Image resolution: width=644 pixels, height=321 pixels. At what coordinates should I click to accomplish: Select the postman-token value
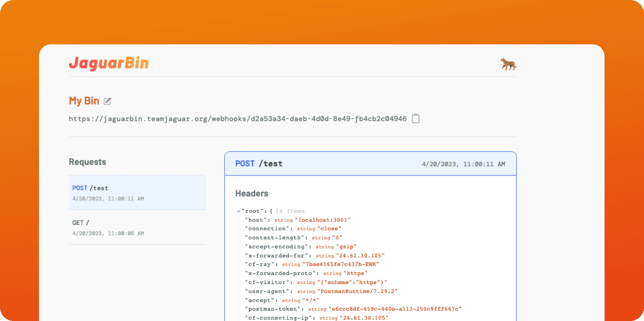(395, 309)
